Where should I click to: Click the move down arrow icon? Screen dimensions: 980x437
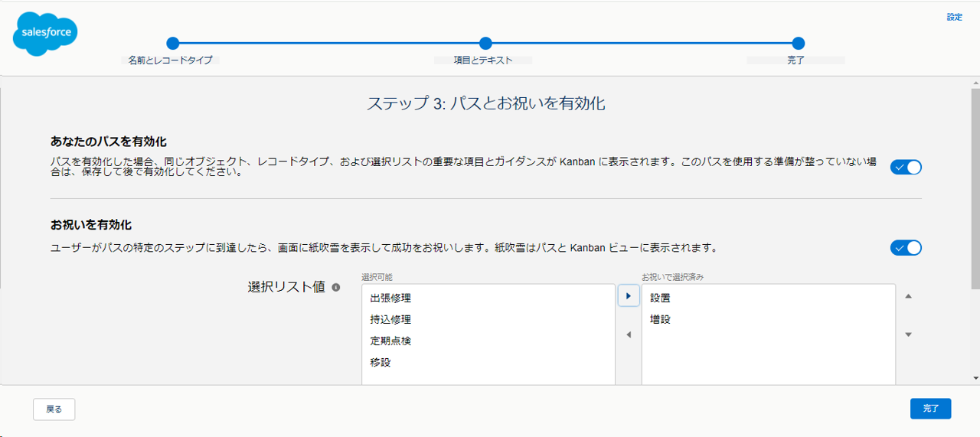tap(908, 334)
